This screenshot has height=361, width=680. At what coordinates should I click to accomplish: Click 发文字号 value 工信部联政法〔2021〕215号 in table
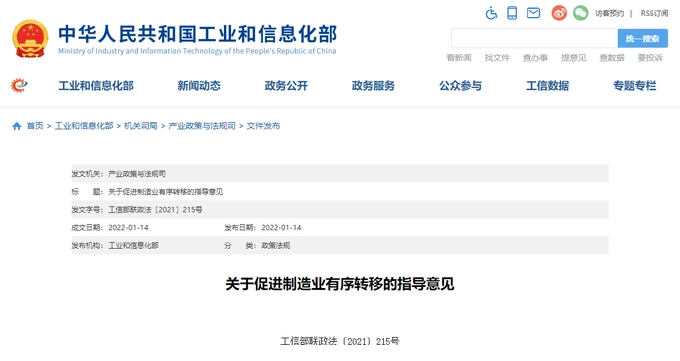pyautogui.click(x=155, y=210)
